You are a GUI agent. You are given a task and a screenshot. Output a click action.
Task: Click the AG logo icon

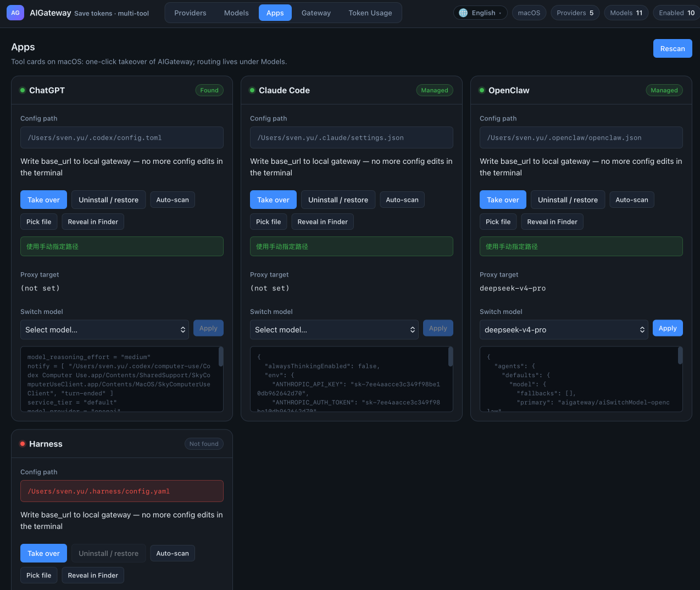15,13
